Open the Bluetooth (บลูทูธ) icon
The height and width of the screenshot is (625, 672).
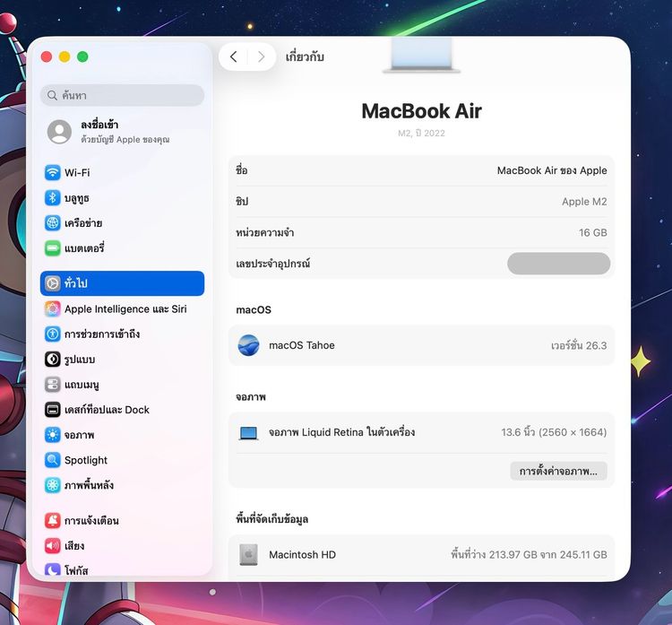click(53, 198)
